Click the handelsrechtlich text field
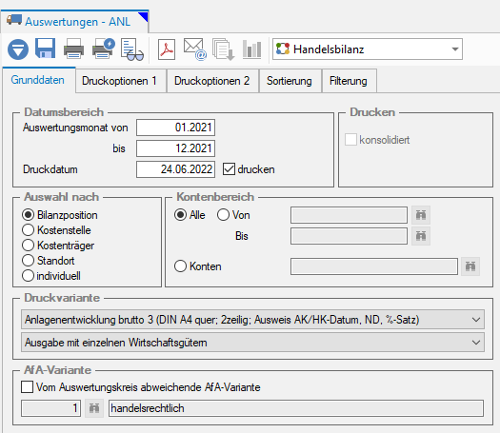 [x=296, y=408]
